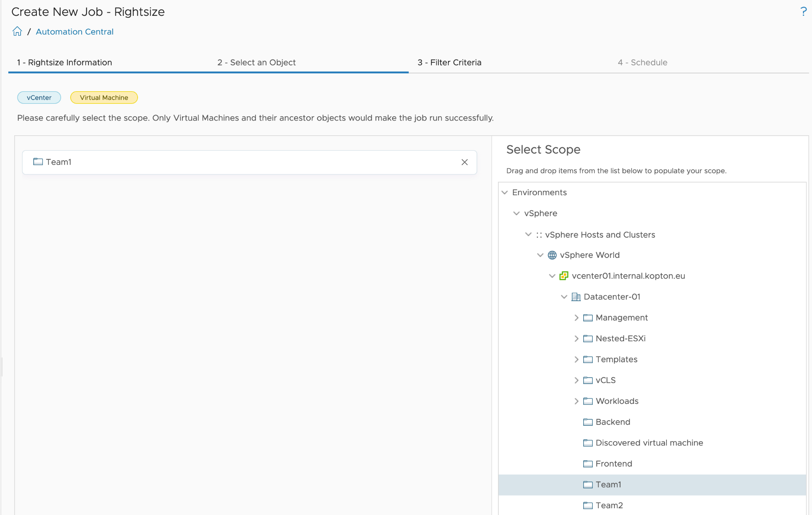Switch to 3 - Filter Criteria step
Screen dimensions: 812x515
pyautogui.click(x=449, y=62)
